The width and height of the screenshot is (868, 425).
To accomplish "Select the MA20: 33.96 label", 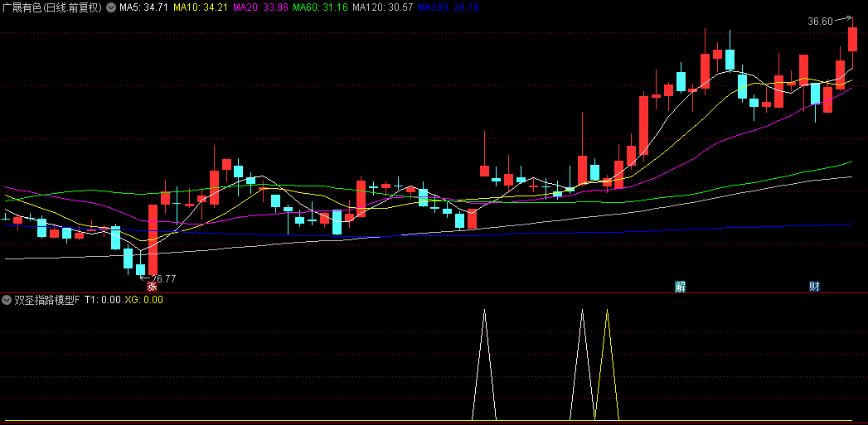I will 259,7.
